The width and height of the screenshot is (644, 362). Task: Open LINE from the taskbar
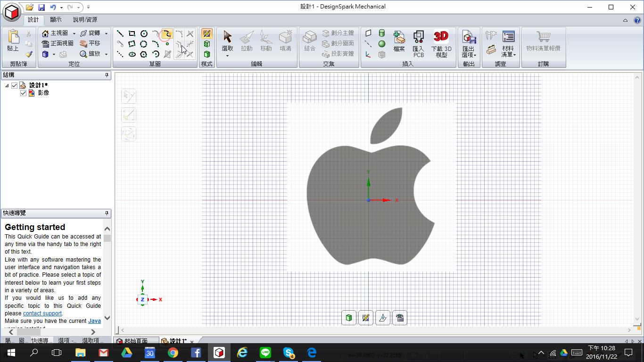pos(265,353)
